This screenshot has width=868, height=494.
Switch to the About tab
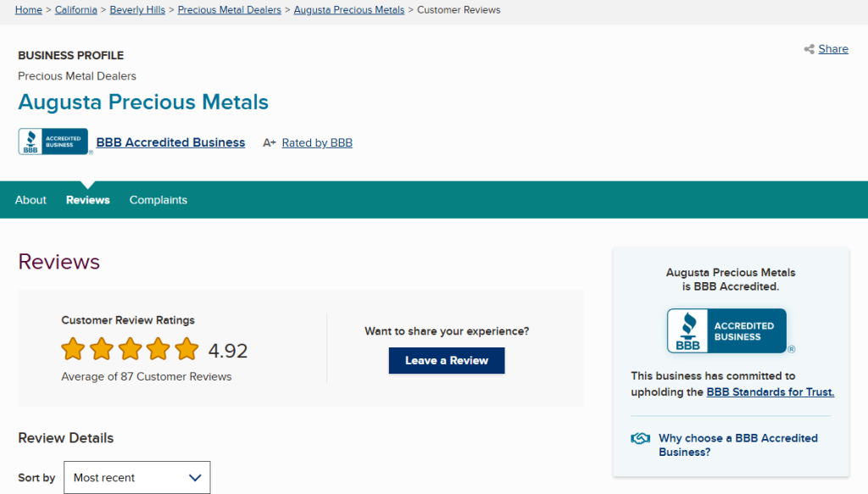pos(31,200)
